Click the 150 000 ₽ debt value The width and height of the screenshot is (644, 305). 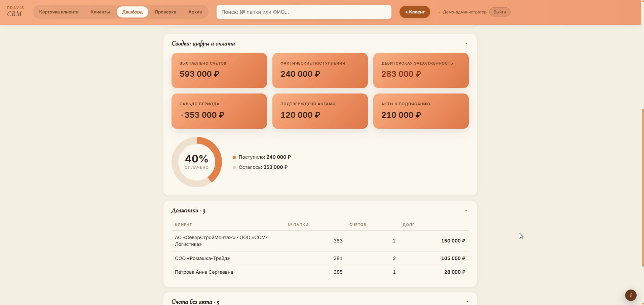(x=453, y=241)
